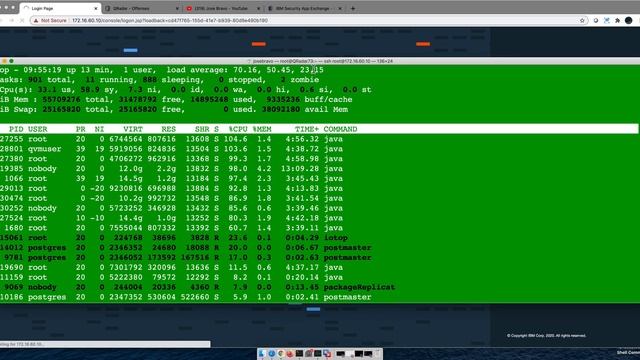Click the '2 zombie' tasks value
This screenshot has height=360, width=640.
click(300, 80)
